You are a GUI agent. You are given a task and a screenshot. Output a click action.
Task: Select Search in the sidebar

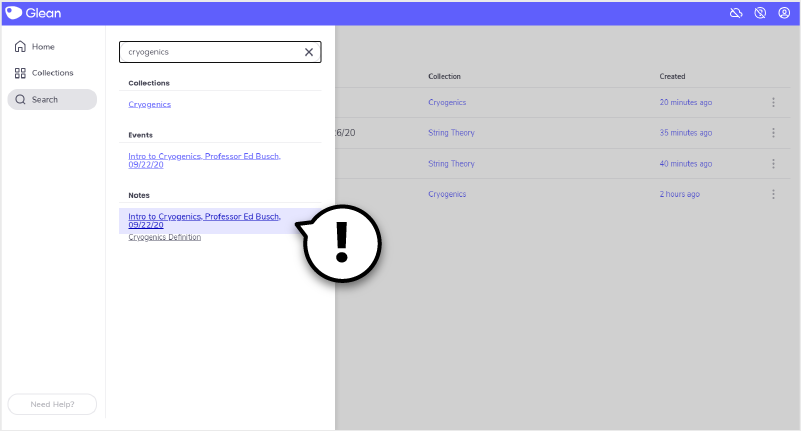tap(44, 100)
